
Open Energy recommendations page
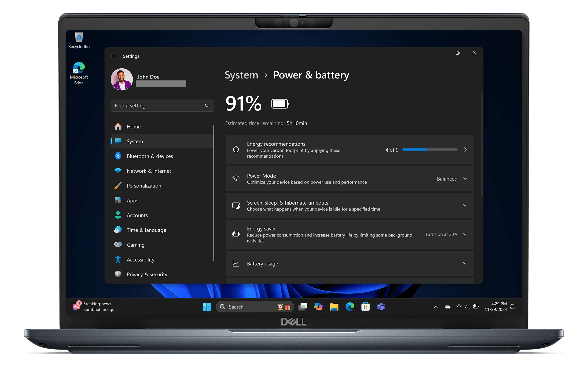click(x=350, y=150)
